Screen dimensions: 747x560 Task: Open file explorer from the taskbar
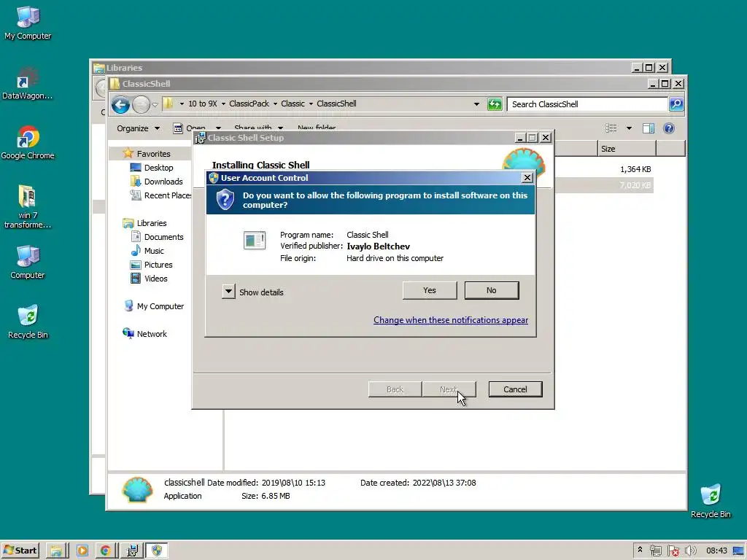[56, 551]
